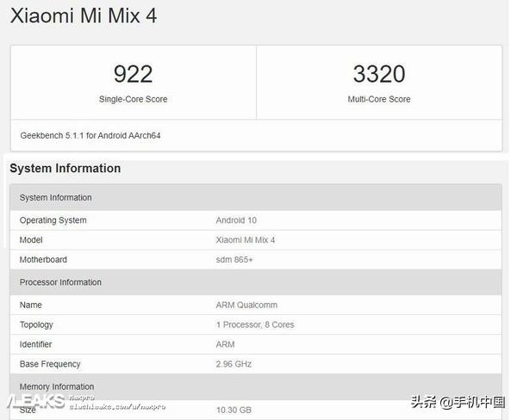Click the Xiaomi Mi Mix 4 page title
The height and width of the screenshot is (420, 517).
(84, 15)
